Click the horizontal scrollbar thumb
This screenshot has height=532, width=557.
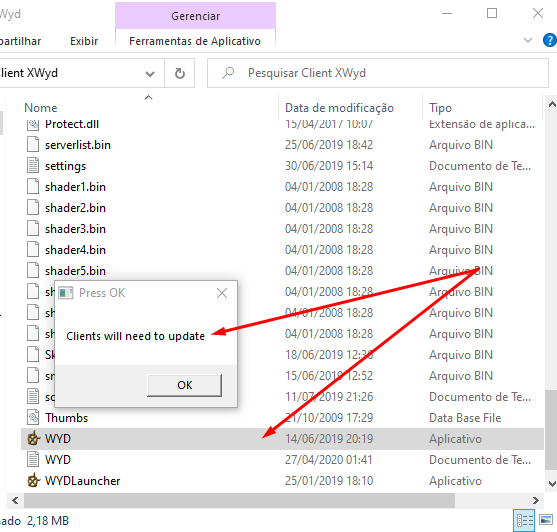pos(239,500)
